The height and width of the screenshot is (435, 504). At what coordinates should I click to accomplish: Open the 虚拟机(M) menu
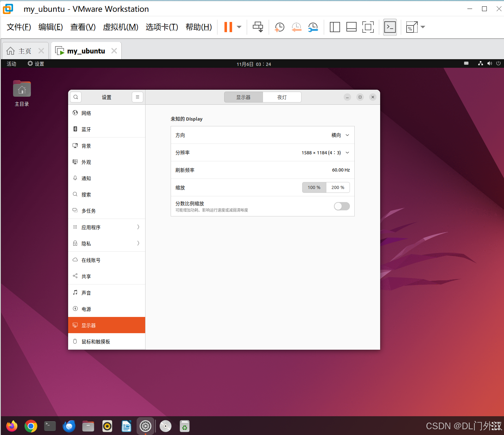click(x=120, y=27)
